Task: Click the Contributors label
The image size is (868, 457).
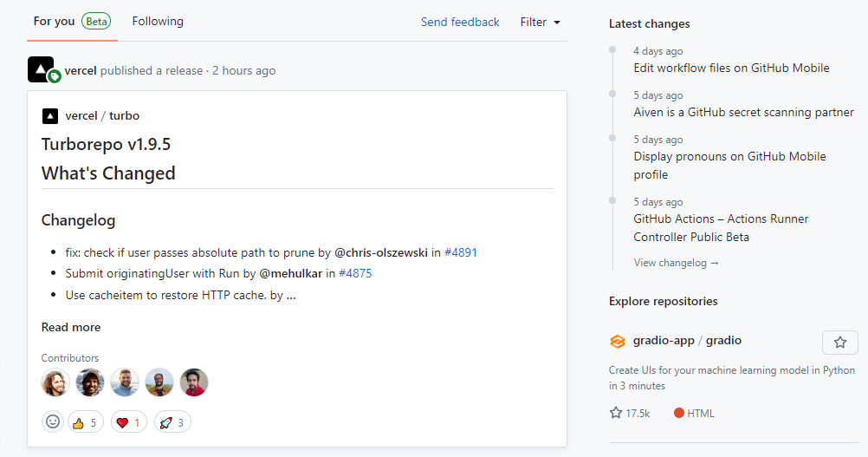Action: (x=70, y=358)
